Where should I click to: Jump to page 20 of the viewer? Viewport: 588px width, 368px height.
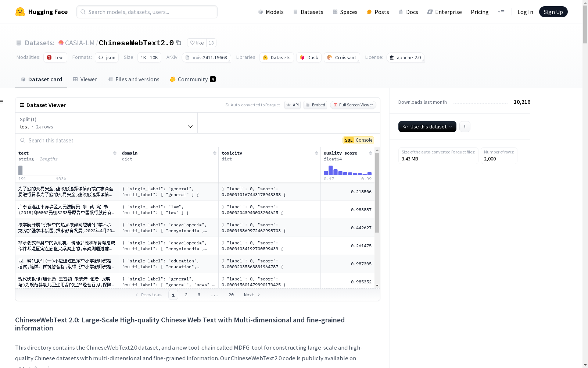pos(231,295)
